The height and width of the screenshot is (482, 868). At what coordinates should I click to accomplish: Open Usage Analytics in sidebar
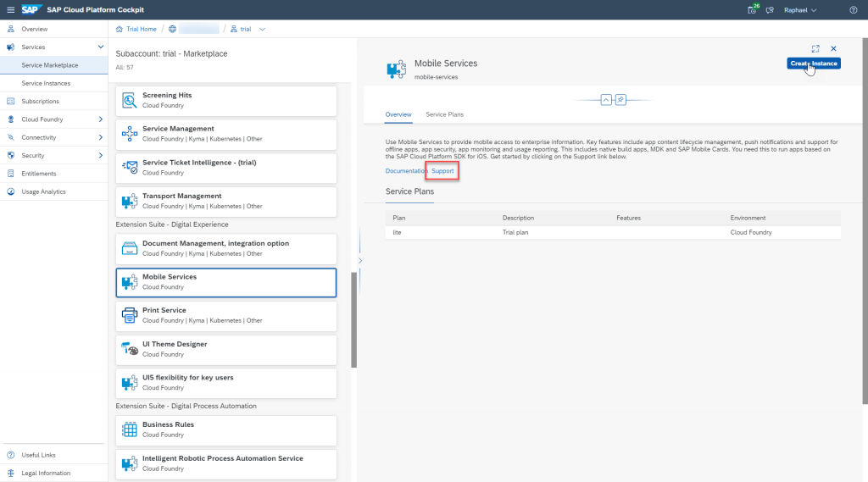(x=43, y=191)
